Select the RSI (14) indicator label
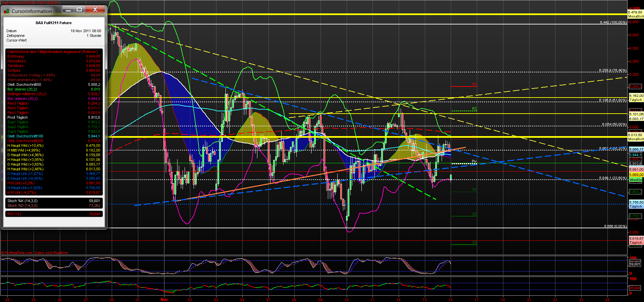 coord(14,214)
